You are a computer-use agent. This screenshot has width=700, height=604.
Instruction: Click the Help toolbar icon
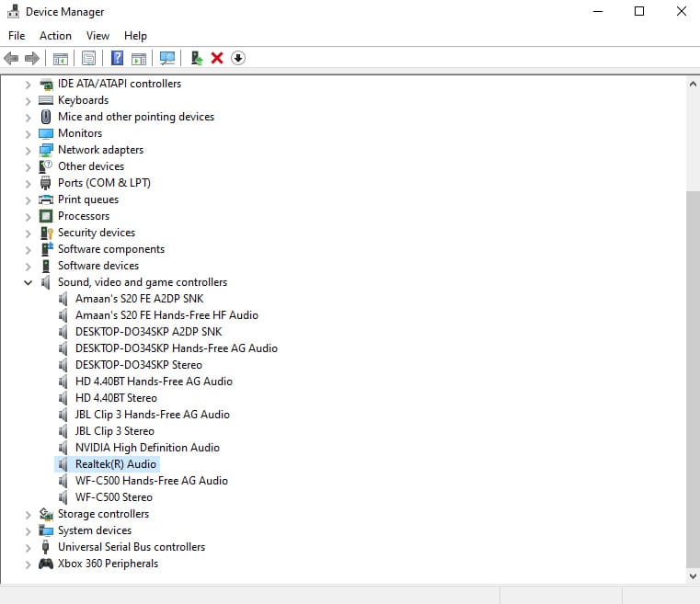[x=117, y=58]
